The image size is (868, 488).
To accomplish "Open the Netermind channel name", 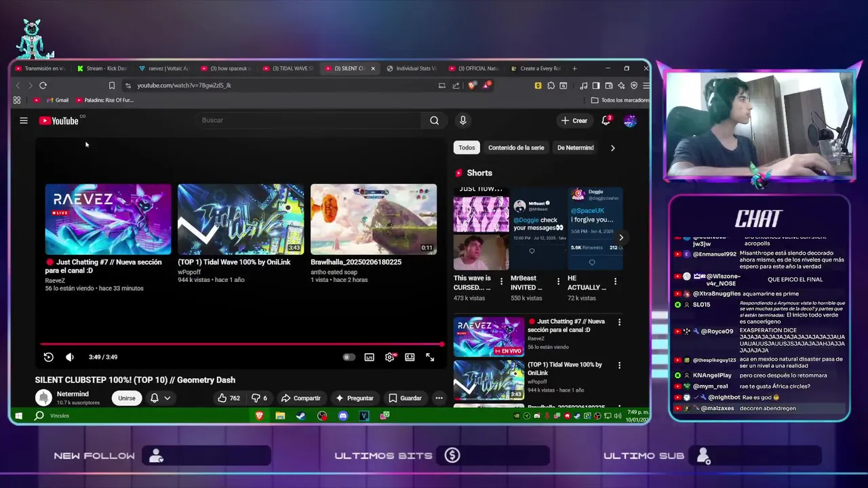I will pos(73,394).
